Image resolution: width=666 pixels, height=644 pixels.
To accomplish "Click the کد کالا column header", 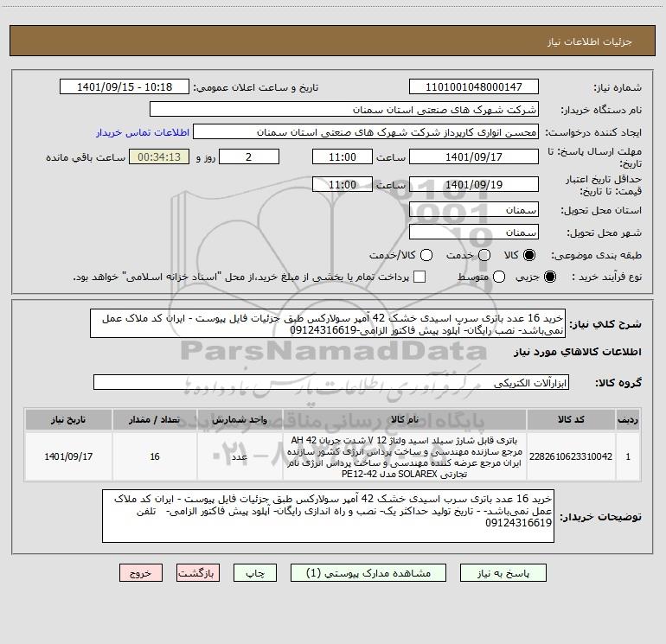I will tap(571, 420).
